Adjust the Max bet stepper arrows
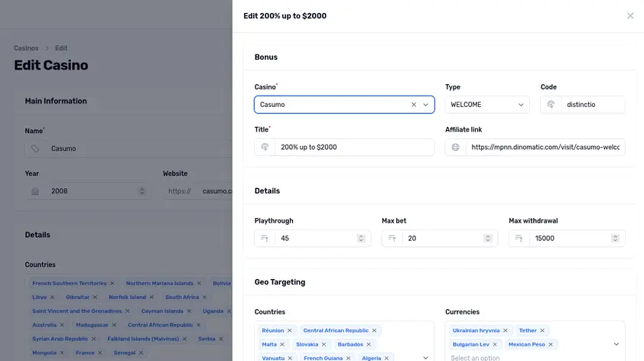 point(488,238)
